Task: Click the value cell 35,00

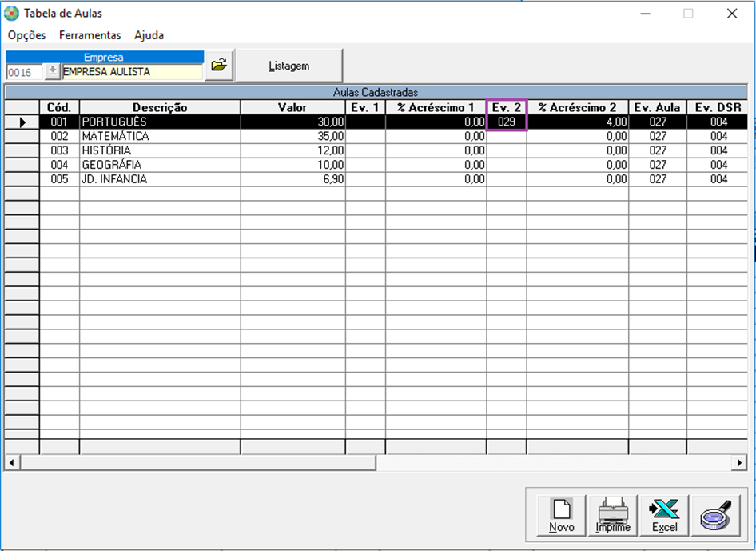Action: [x=292, y=136]
